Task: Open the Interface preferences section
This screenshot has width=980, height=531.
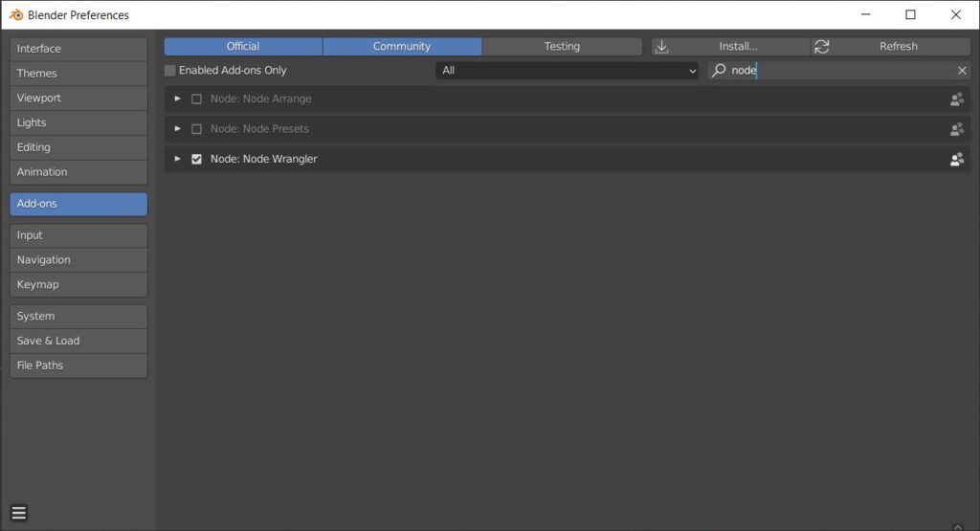Action: pyautogui.click(x=78, y=49)
